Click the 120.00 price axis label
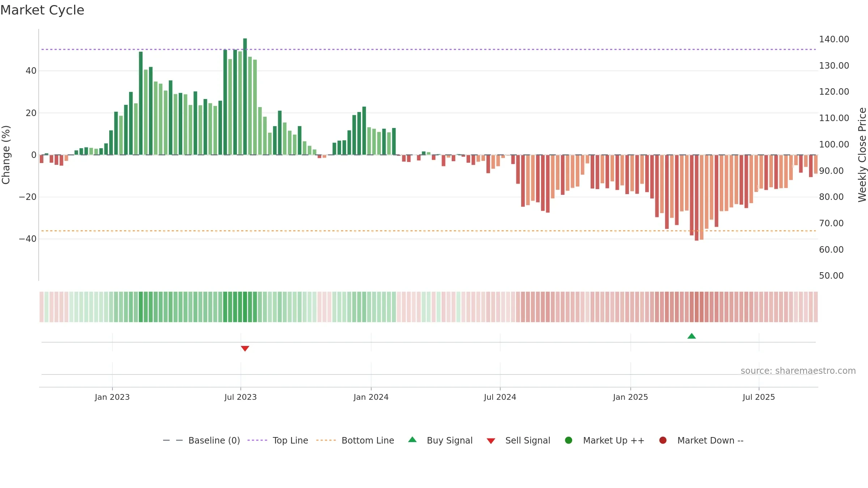The image size is (868, 488). [x=834, y=91]
